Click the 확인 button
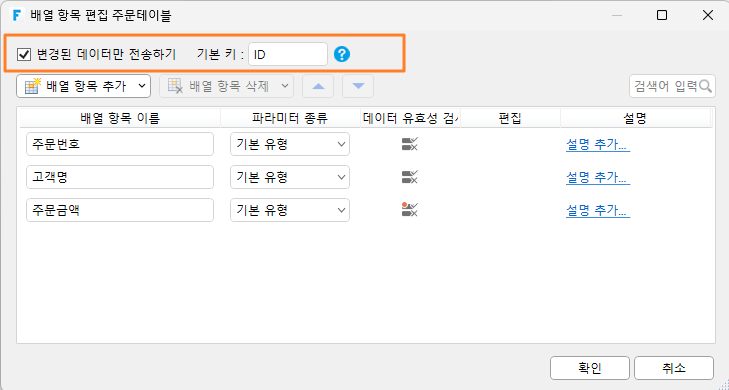The image size is (729, 390). coord(590,368)
